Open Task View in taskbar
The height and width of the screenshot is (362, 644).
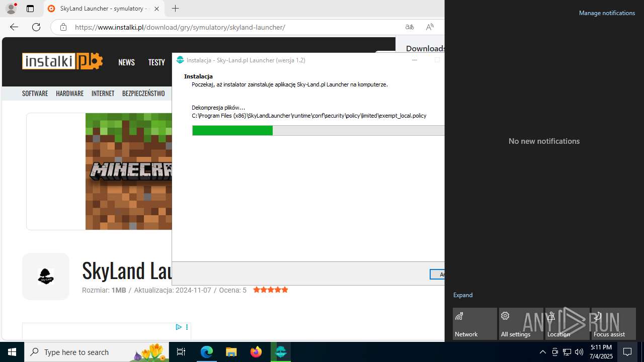[181, 352]
